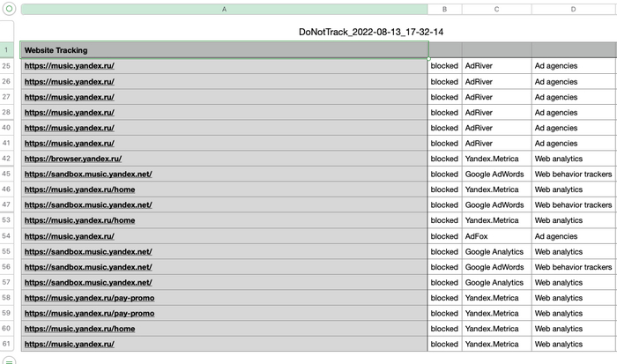Open music.yandex.ru/pay-promo link in row 59
The height and width of the screenshot is (364, 617).
(x=89, y=313)
